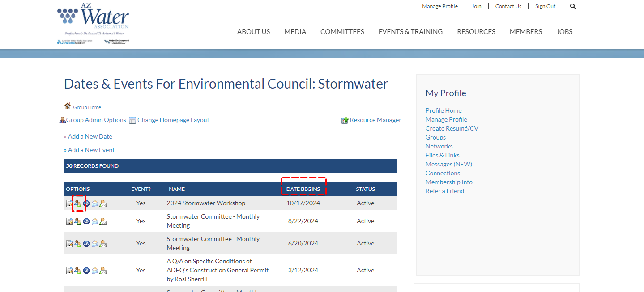644x292 pixels.
Task: Edit the 2024 Stormwater Workshop event (pencil icon)
Action: (x=70, y=203)
